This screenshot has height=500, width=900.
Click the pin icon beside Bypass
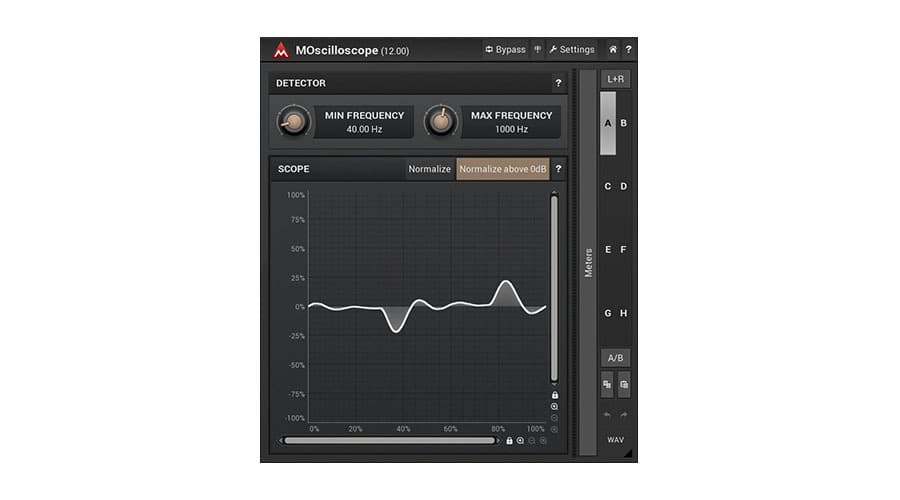(x=538, y=49)
